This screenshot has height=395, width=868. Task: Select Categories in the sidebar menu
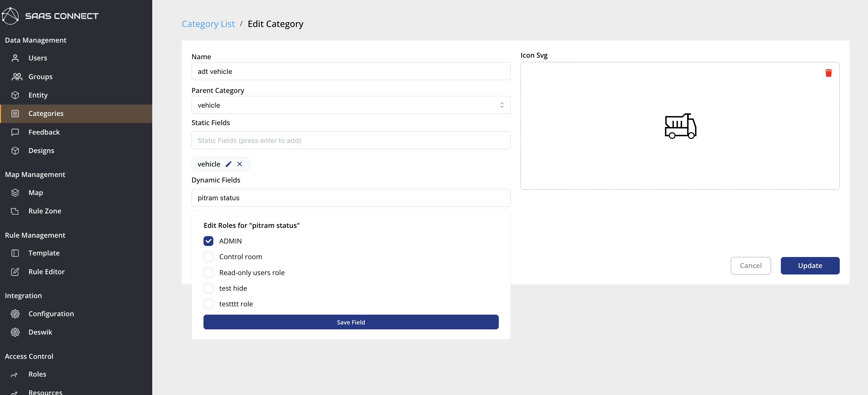pos(46,113)
